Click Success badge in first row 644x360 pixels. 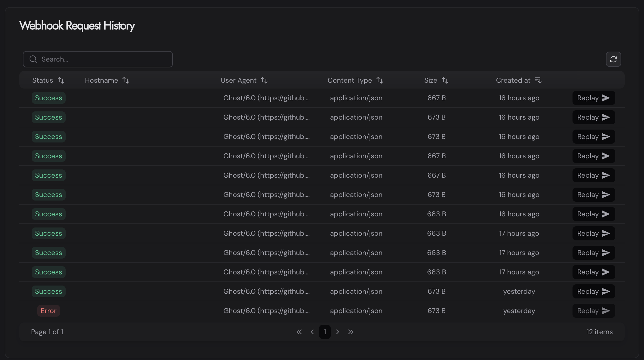(48, 98)
